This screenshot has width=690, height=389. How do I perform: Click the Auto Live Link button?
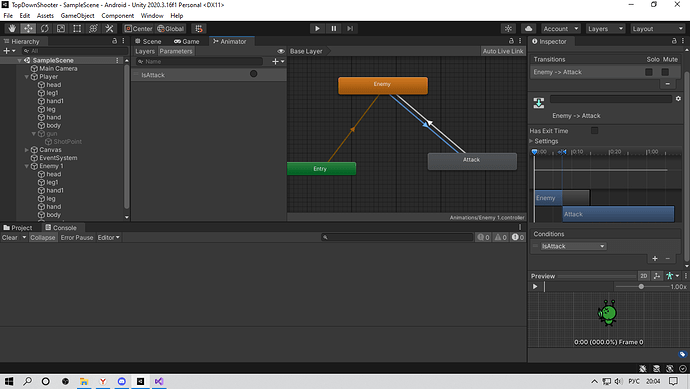(x=503, y=51)
